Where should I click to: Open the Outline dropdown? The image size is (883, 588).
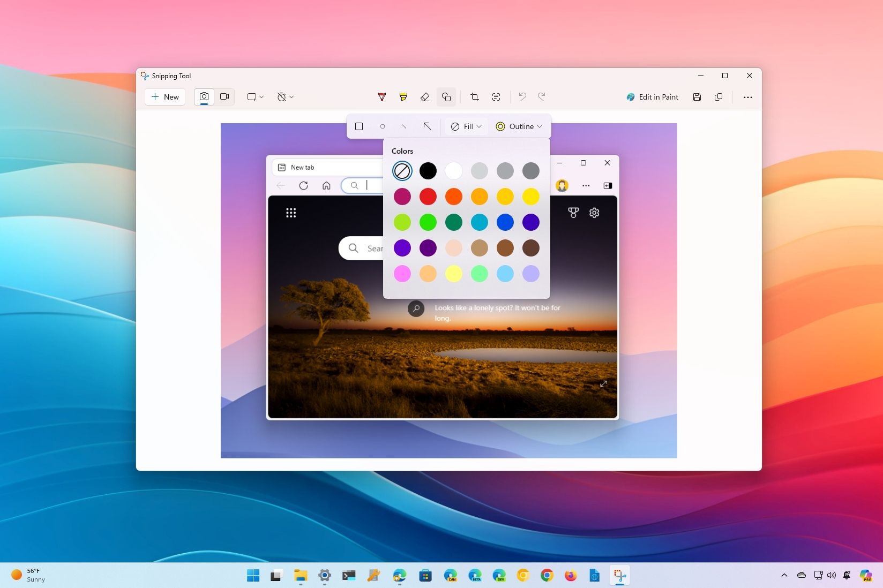click(x=519, y=126)
